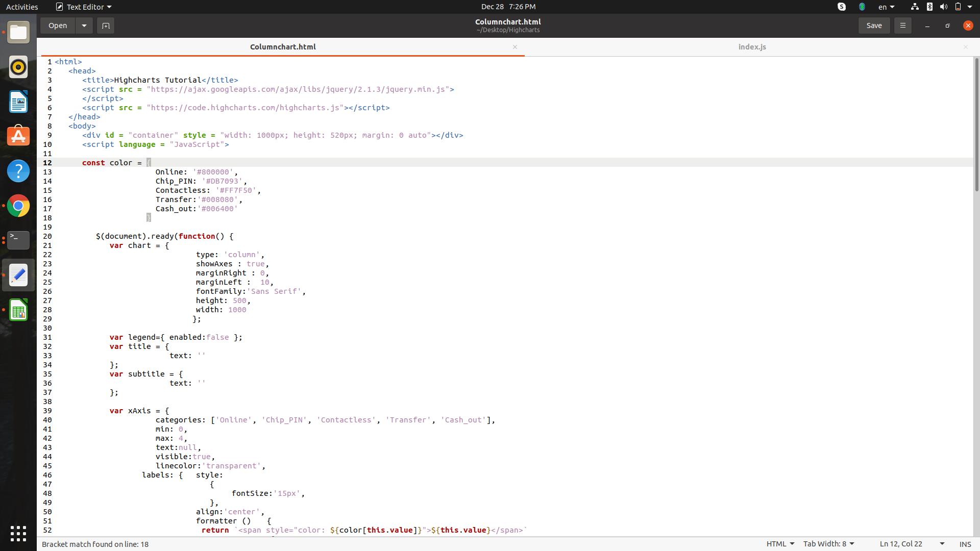Open the Files app in the dock
This screenshot has width=980, height=551.
18,33
